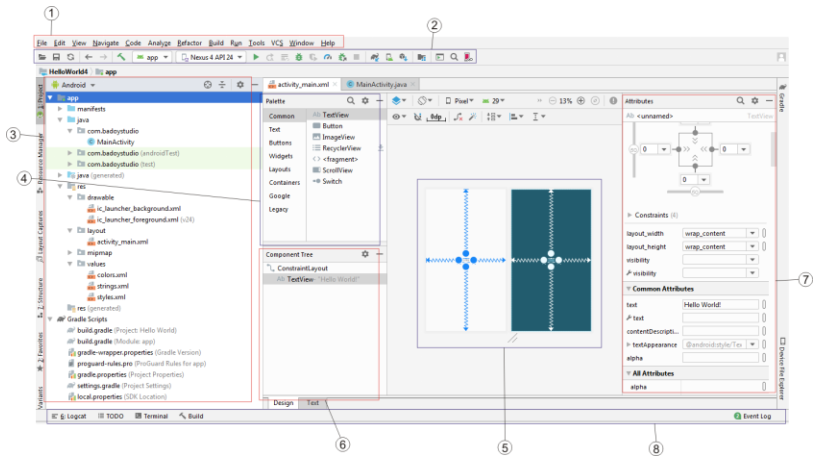The image size is (822, 471).
Task: Select Buttons category in Palette
Action: (280, 143)
